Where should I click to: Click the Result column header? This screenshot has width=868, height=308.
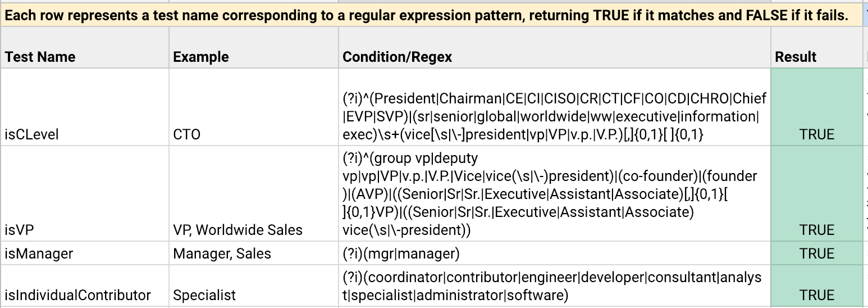click(796, 57)
